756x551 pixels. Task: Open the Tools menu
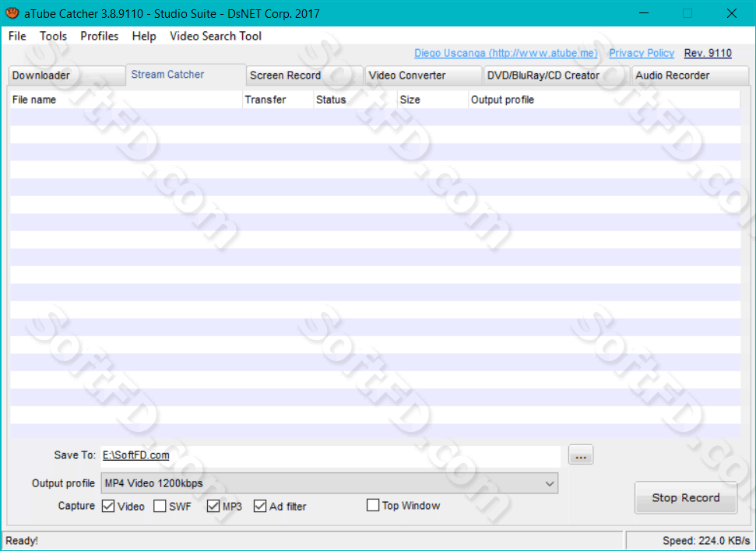[53, 36]
